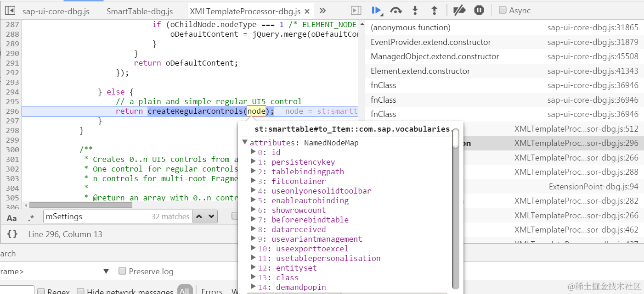Select the All console filter

[185, 291]
